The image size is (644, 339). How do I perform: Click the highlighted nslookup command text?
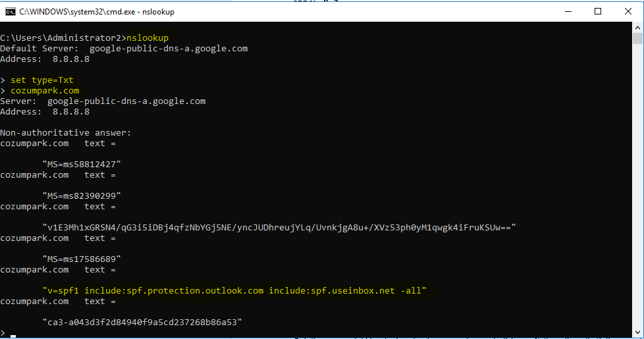click(148, 38)
